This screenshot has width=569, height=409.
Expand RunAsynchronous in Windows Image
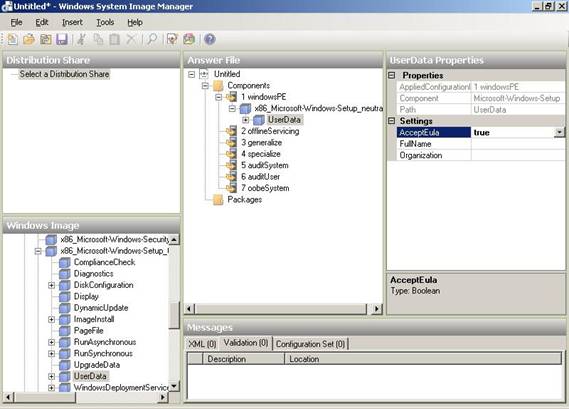click(x=52, y=342)
